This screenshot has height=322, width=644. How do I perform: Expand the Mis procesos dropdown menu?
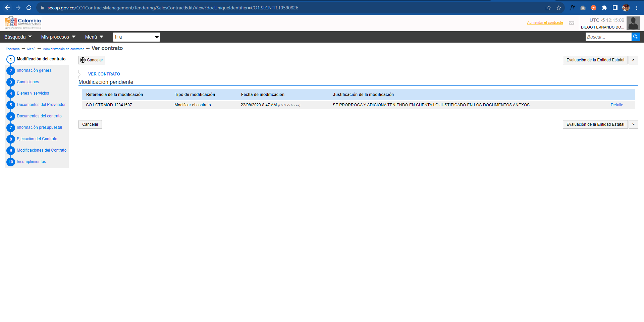(58, 37)
